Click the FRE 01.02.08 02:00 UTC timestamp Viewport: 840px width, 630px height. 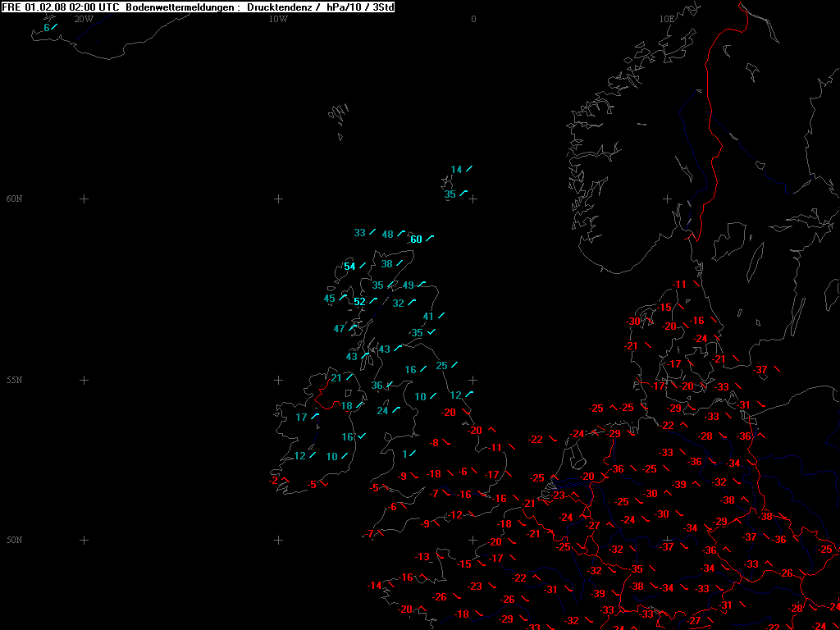61,7
